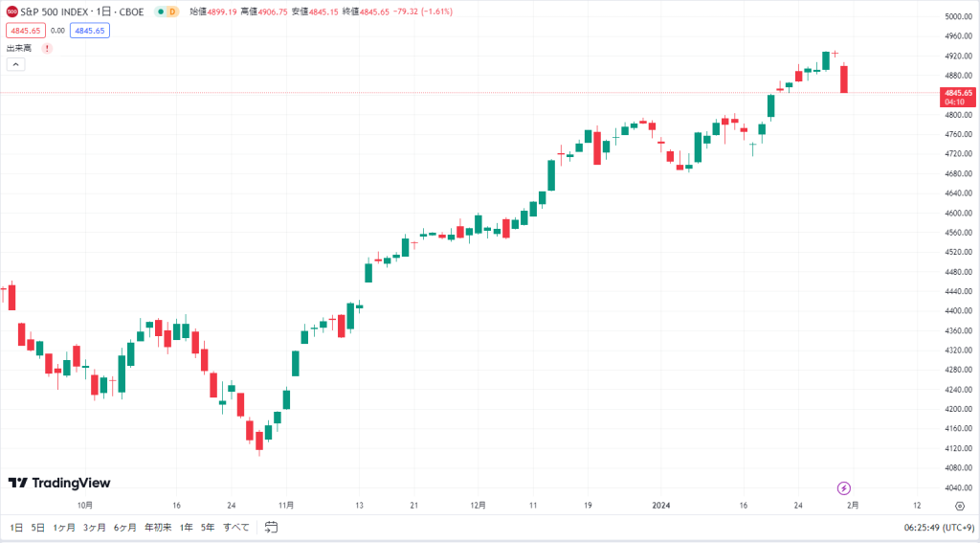Select the 3ヶ月 time range
Screen dimensions: 980x543
click(95, 528)
